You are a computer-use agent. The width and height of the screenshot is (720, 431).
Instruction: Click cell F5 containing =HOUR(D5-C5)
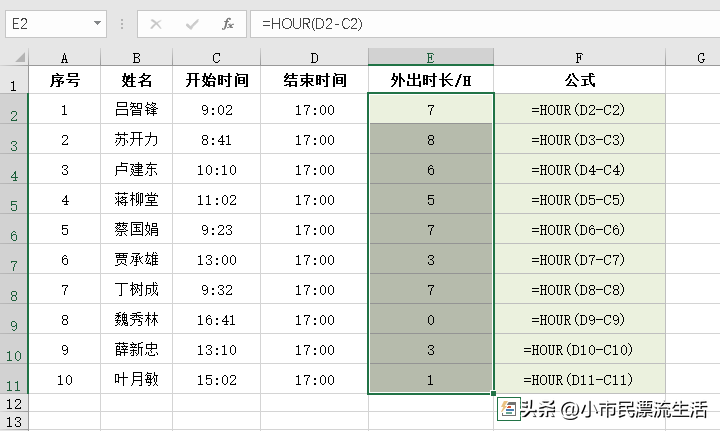(579, 200)
